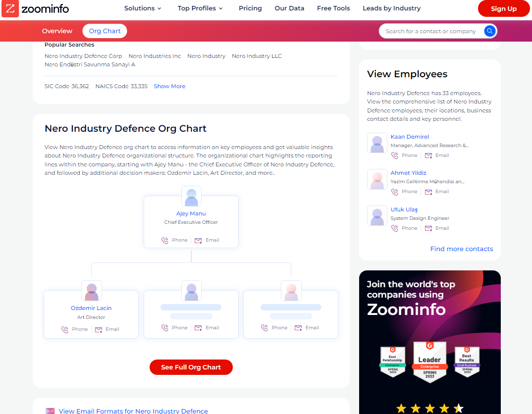Image resolution: width=532 pixels, height=414 pixels.
Task: Click Ajey Manu's email envelope icon
Action: 198,241
